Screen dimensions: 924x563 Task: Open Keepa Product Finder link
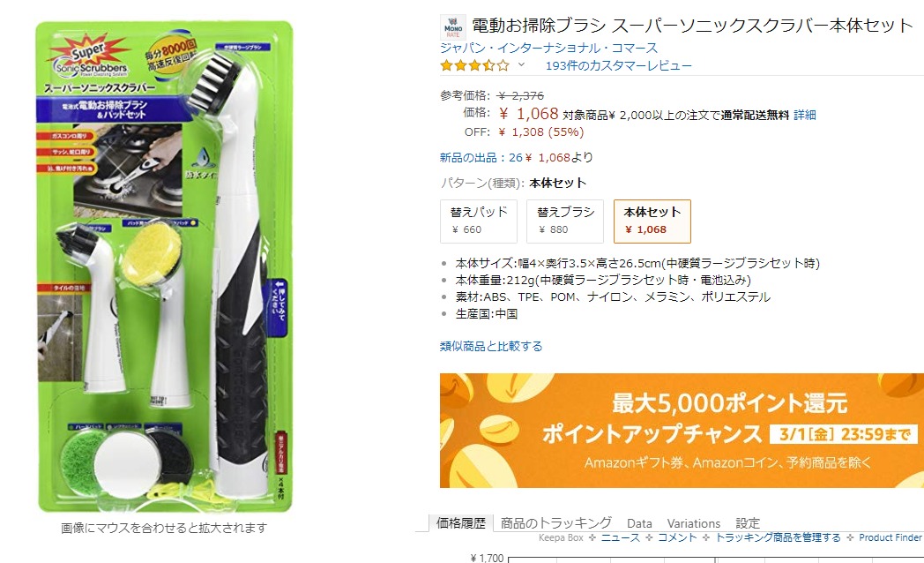(x=890, y=537)
